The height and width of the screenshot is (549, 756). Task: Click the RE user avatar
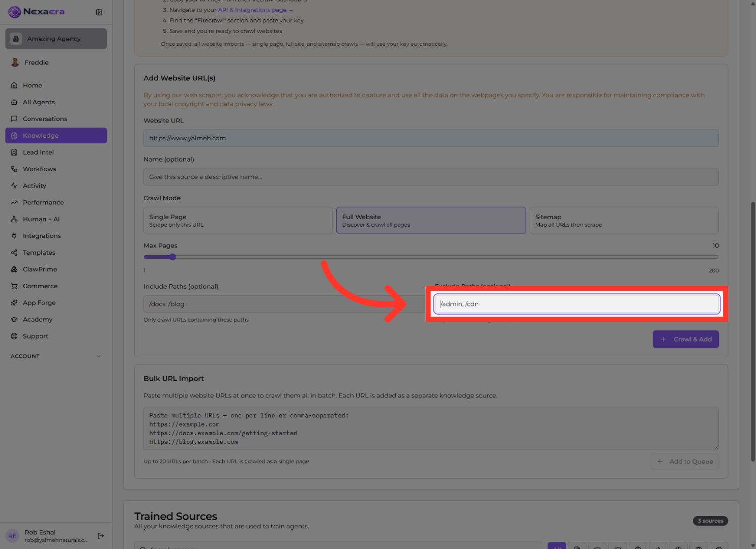(x=12, y=536)
